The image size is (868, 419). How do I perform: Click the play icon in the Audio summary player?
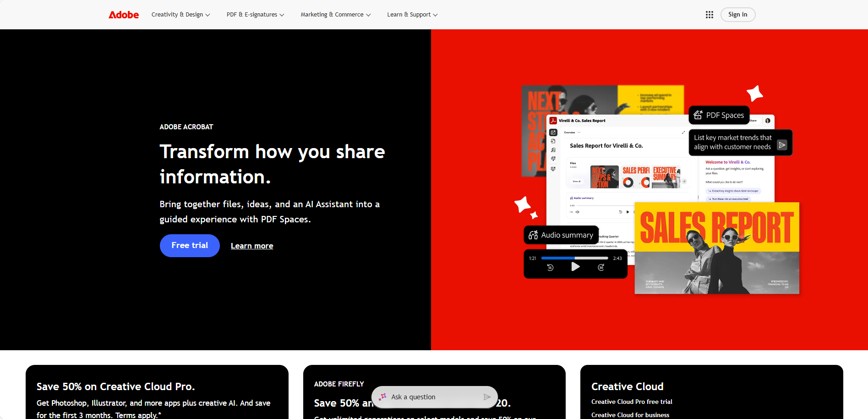click(576, 267)
